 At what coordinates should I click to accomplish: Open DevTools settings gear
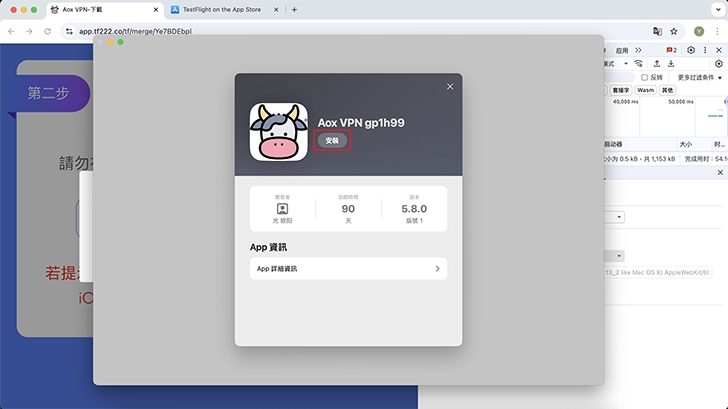(690, 49)
